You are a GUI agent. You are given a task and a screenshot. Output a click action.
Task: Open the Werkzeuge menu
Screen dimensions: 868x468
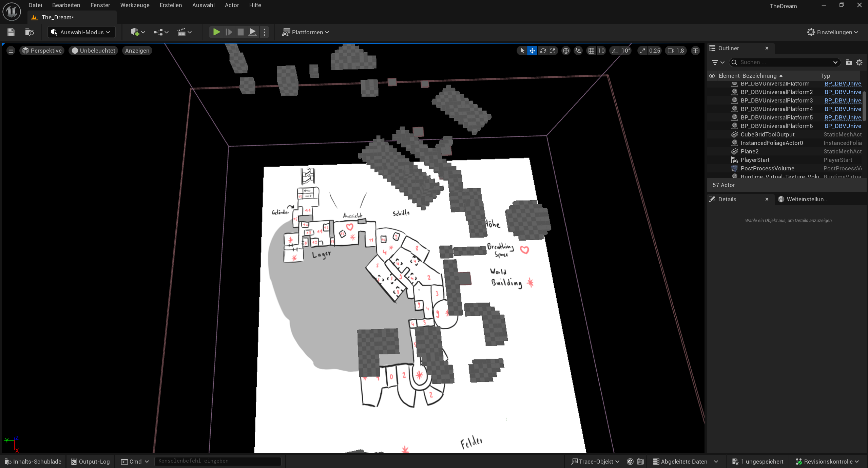pos(135,5)
